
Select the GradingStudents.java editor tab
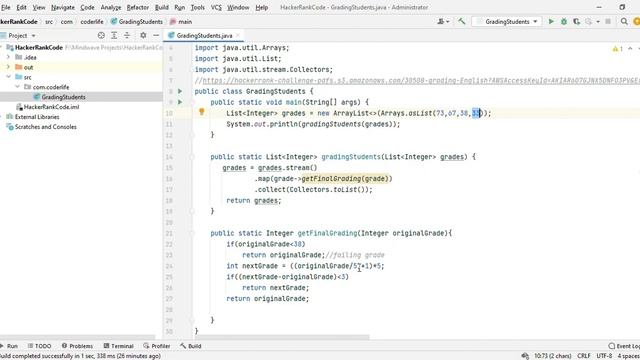(204, 36)
